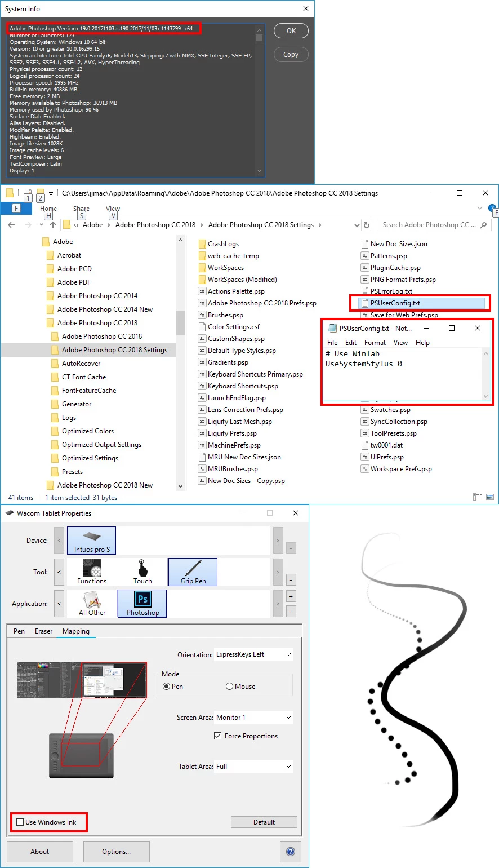The image size is (499, 868).
Task: Select the Touch tool icon
Action: click(142, 572)
